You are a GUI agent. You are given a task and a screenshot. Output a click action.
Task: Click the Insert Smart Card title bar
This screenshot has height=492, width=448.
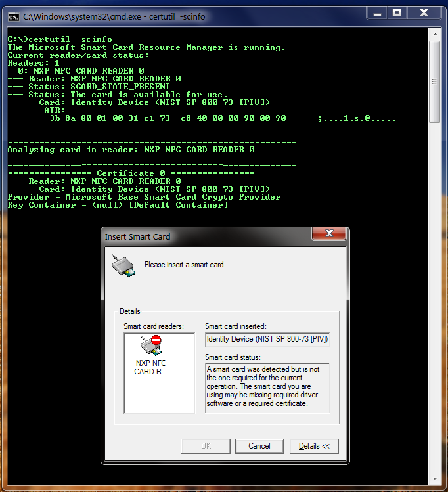pyautogui.click(x=204, y=236)
